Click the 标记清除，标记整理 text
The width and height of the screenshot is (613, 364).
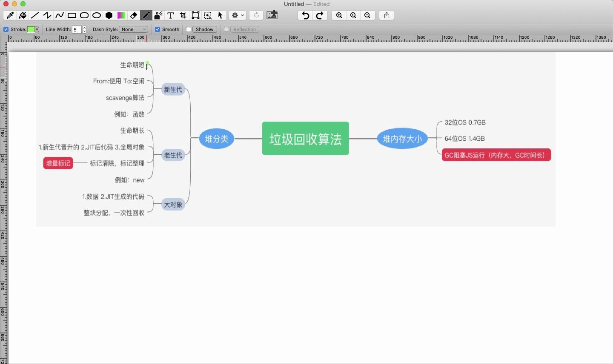pos(117,163)
